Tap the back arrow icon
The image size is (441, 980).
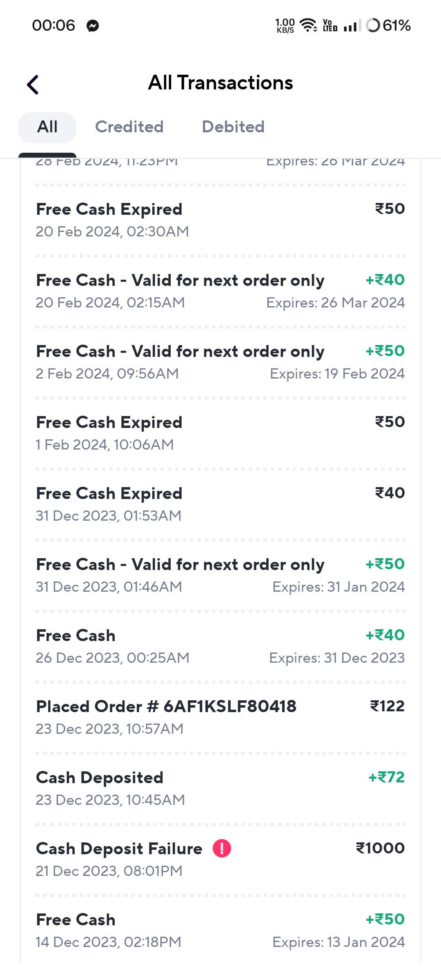33,85
